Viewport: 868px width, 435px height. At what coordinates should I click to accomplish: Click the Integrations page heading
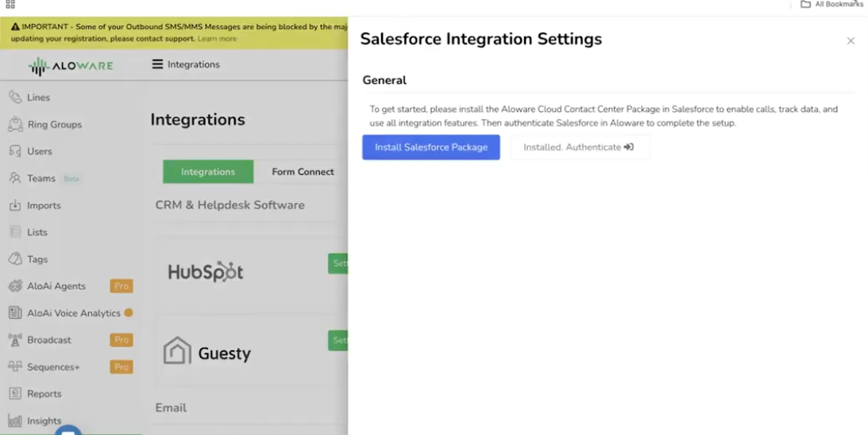198,120
